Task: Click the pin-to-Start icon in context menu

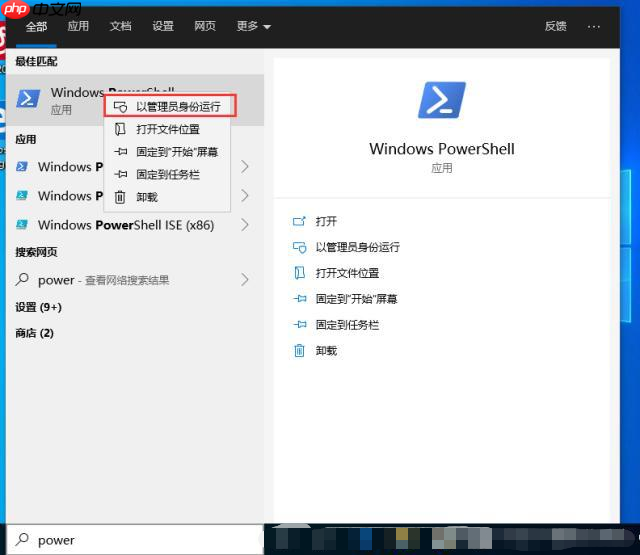Action: (x=120, y=152)
